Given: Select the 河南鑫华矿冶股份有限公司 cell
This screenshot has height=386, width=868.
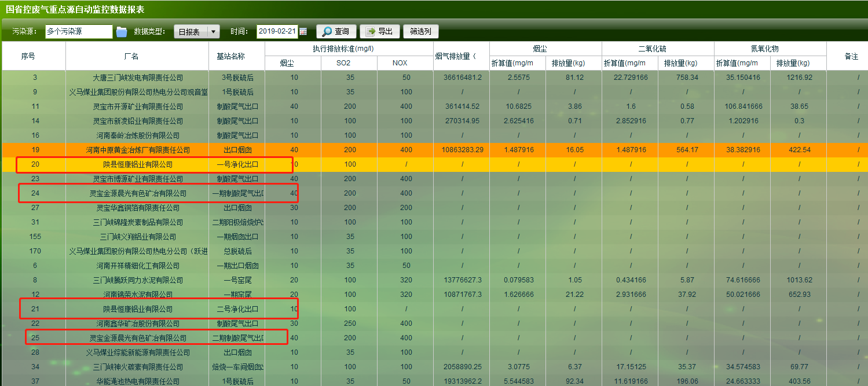Looking at the screenshot, I should 138,323.
